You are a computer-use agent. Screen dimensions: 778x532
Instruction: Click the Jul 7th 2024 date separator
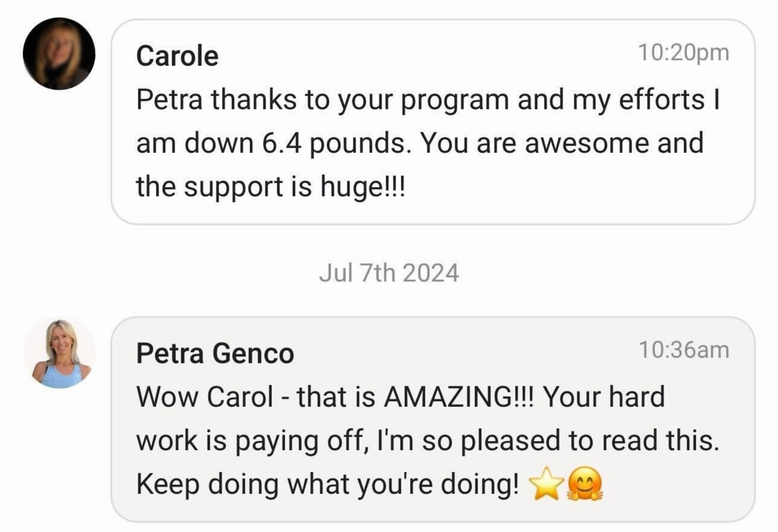point(389,273)
